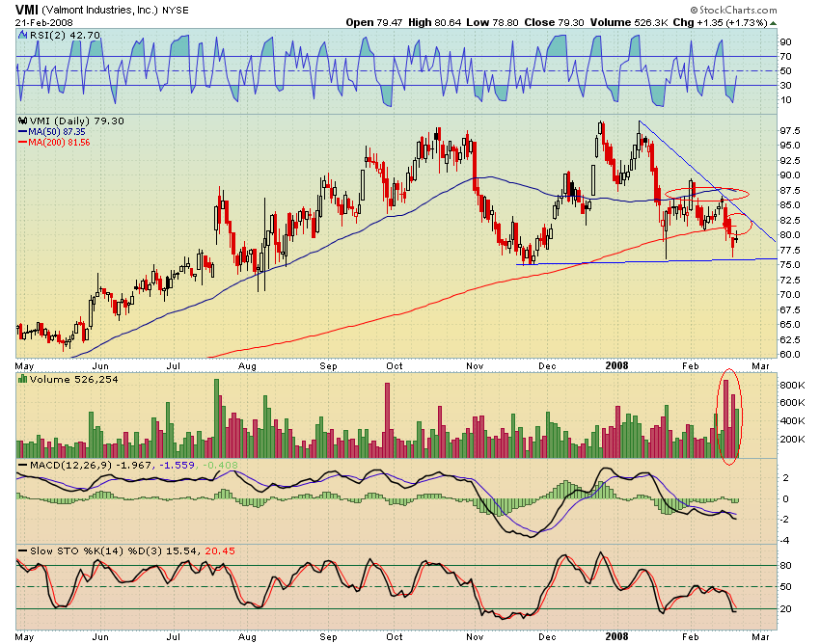Click the blue MACD signal value -1.559

177,466
